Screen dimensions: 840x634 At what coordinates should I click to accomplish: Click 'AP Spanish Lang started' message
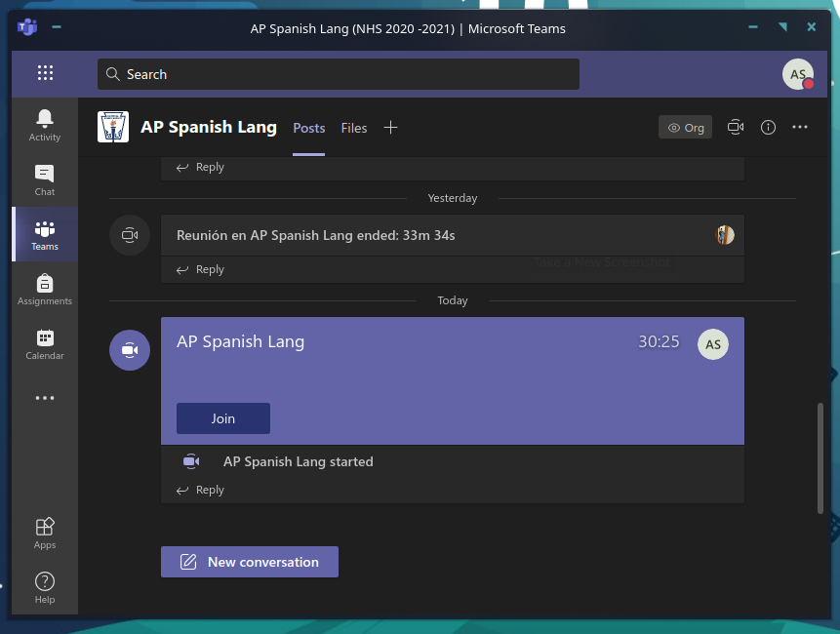[x=298, y=461]
